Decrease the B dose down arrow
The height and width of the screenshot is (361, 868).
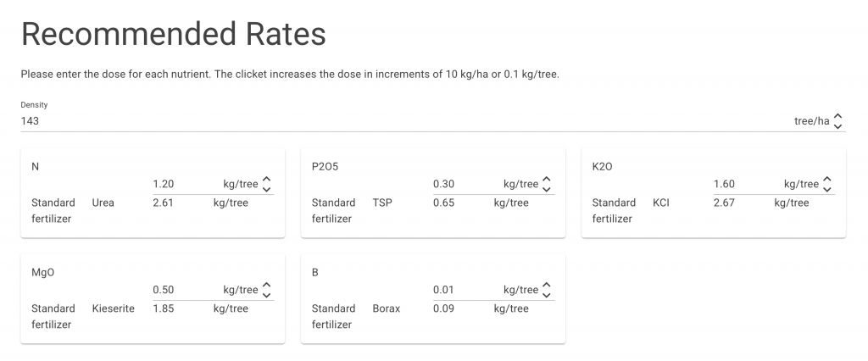[547, 295]
